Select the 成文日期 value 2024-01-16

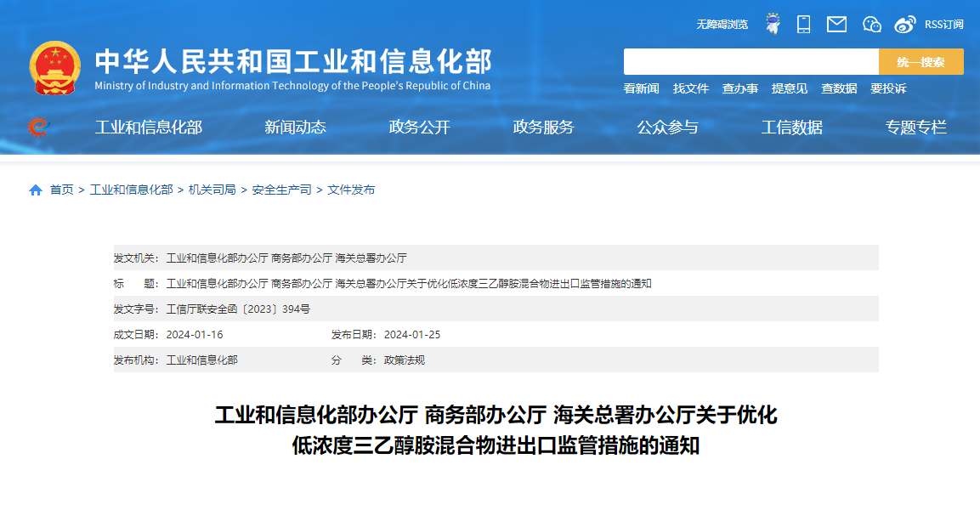[195, 335]
